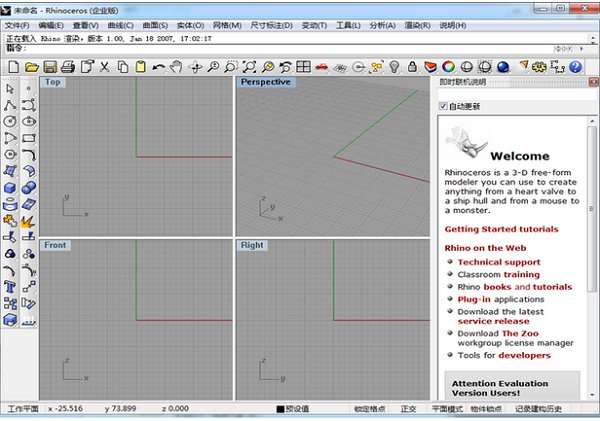Open the 尺寸标注(D) menu
The image size is (600, 421).
pyautogui.click(x=272, y=26)
